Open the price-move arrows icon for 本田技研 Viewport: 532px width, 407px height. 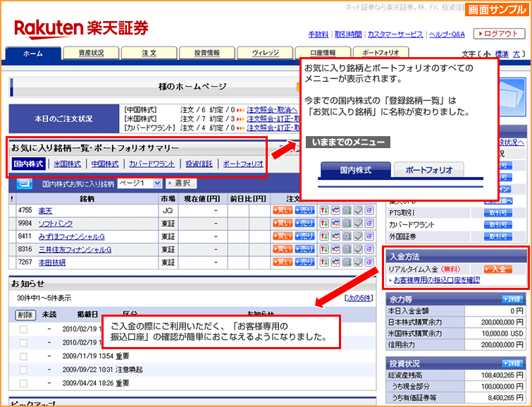[324, 262]
